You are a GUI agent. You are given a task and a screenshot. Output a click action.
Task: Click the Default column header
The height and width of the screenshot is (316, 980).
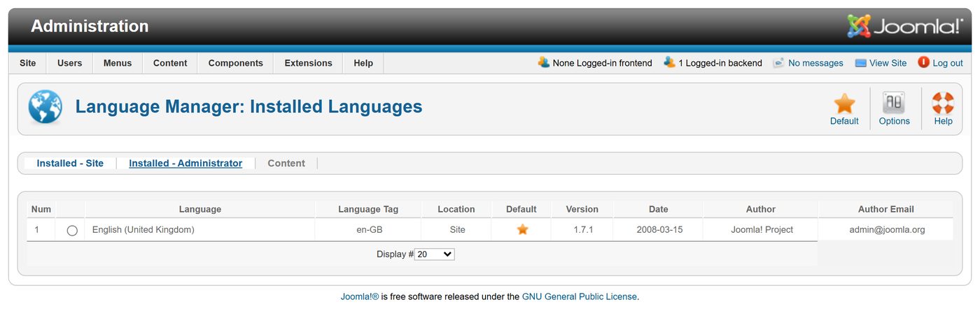point(521,209)
